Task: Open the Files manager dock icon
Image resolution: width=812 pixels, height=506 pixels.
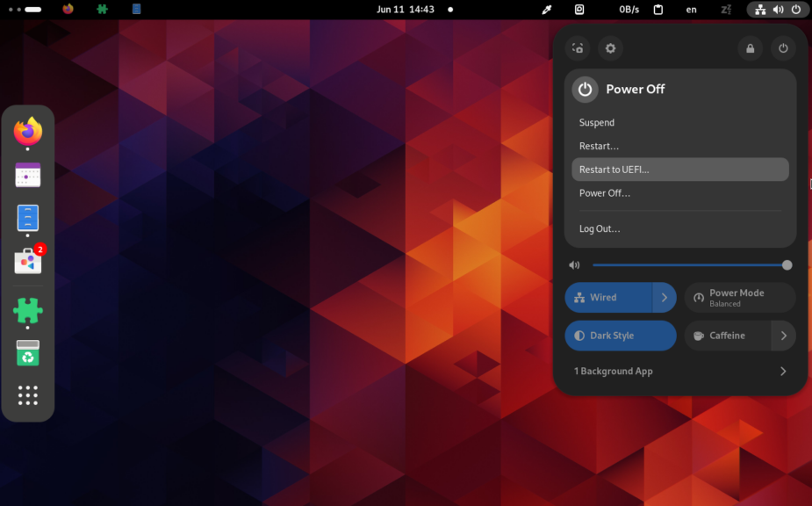Action: 28,218
